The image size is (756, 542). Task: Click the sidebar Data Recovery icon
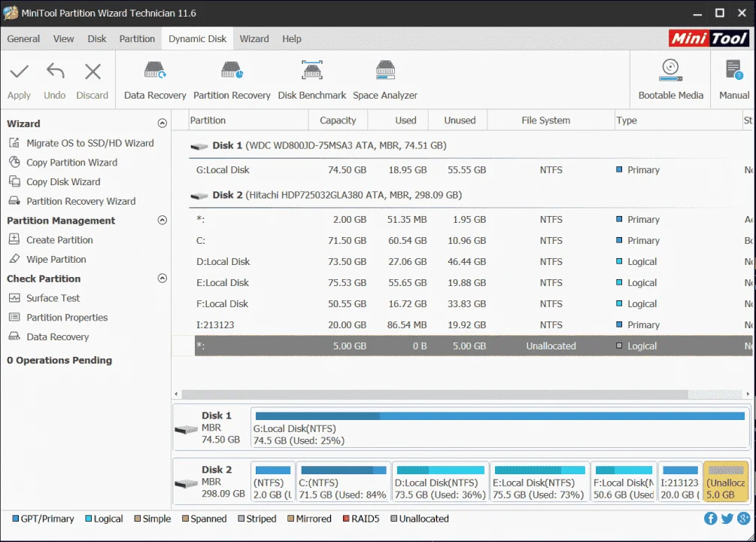(x=14, y=336)
